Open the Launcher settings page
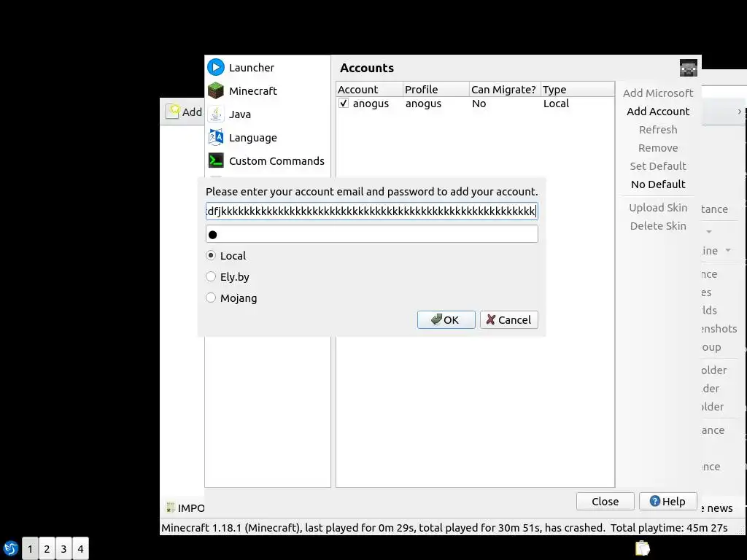Screen dimensions: 747x560 point(252,68)
